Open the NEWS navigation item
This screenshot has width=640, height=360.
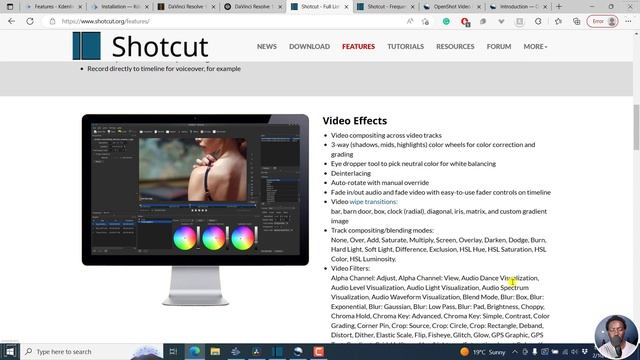tap(267, 47)
